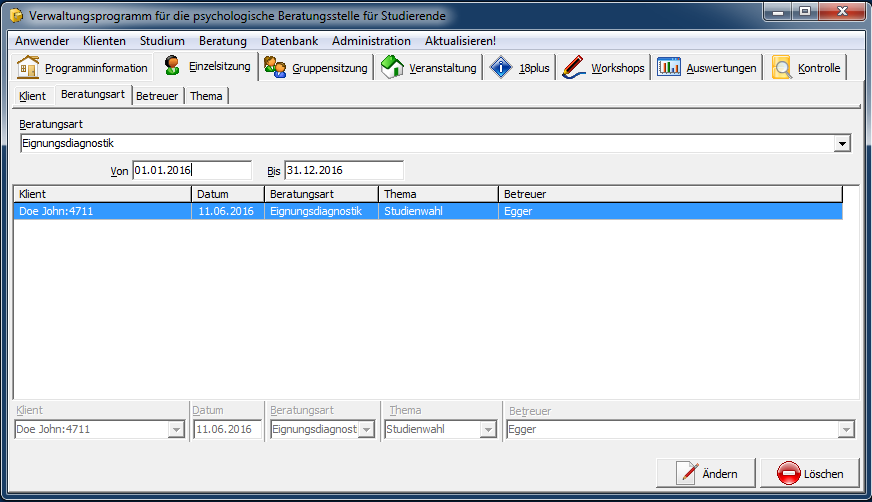Screen dimensions: 872x502
Task: Click the Von date field
Action: tap(191, 171)
